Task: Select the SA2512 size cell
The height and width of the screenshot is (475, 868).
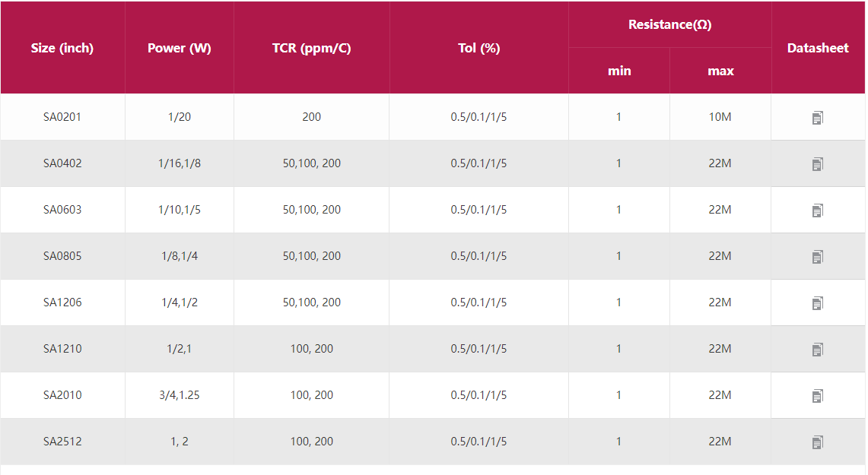Action: [62, 442]
